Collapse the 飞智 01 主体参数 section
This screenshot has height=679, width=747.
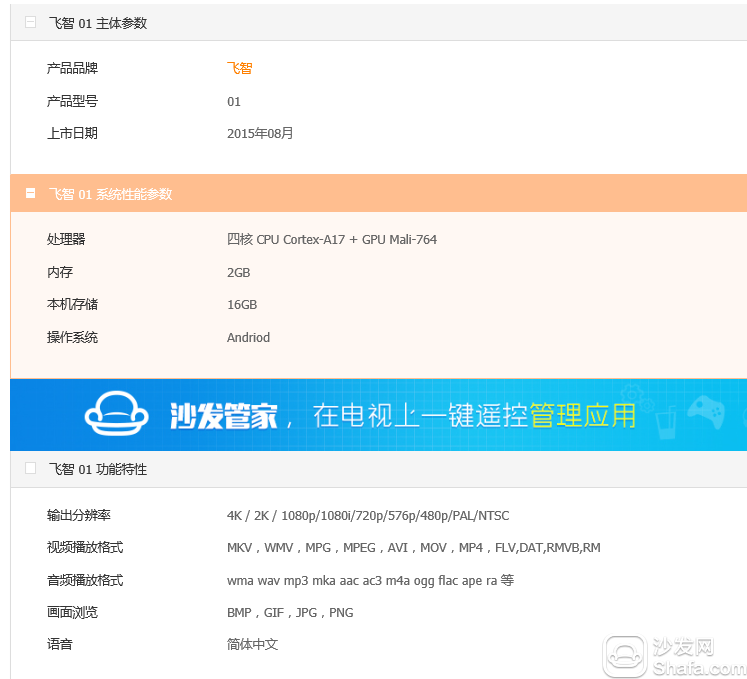[x=30, y=22]
